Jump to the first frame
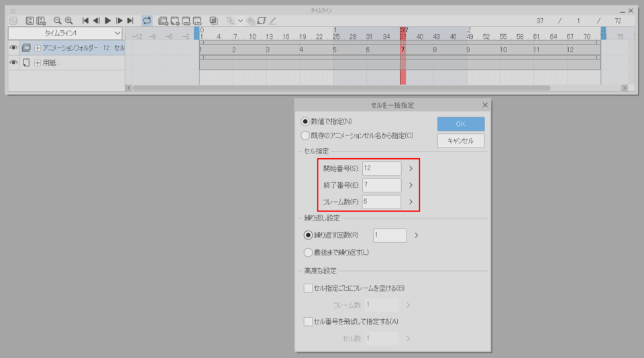The width and height of the screenshot is (644, 358). tap(85, 21)
